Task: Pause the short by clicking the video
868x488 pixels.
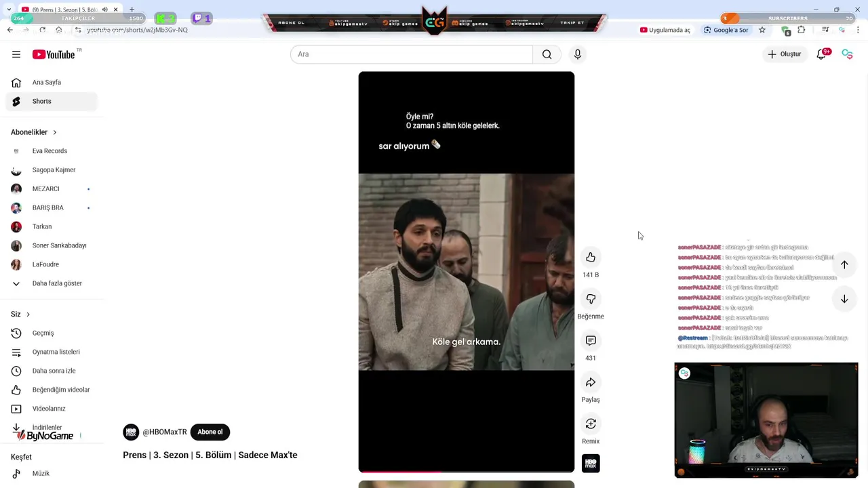Action: pyautogui.click(x=467, y=272)
